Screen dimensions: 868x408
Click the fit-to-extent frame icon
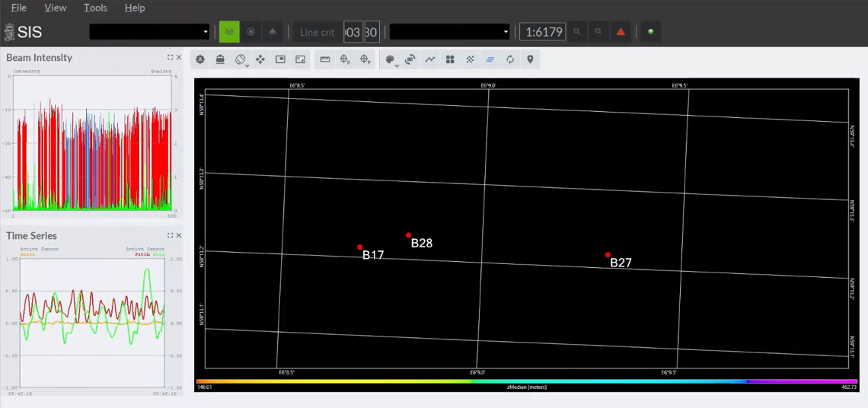point(301,59)
